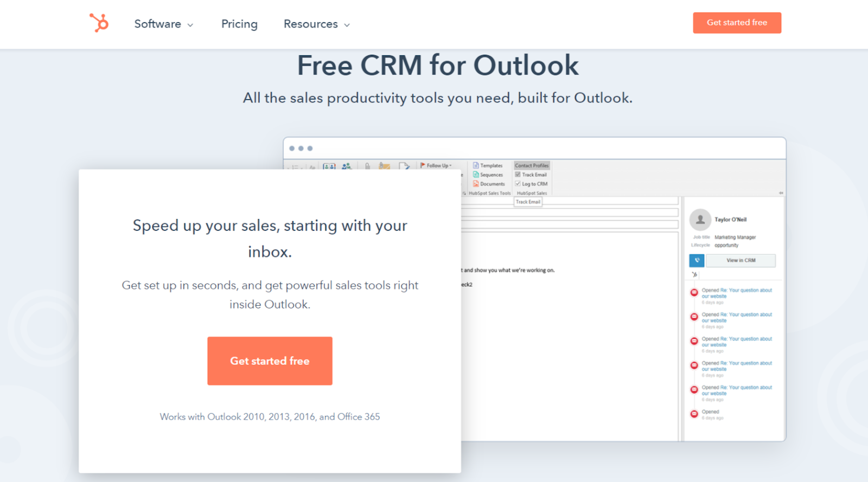Click the dialog launcher beside HubSpot Sales Tools
Screen dimensions: 868x482
point(464,193)
